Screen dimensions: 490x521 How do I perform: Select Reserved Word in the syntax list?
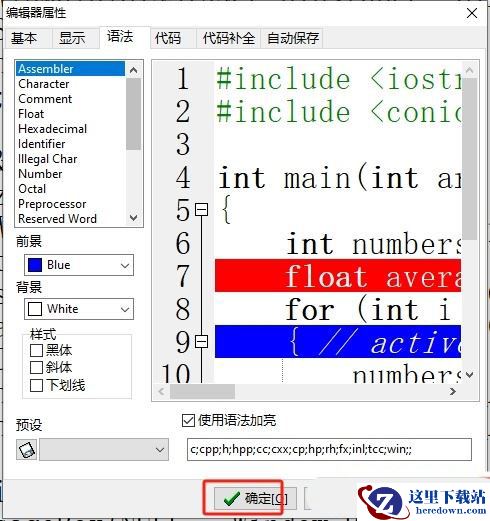57,219
